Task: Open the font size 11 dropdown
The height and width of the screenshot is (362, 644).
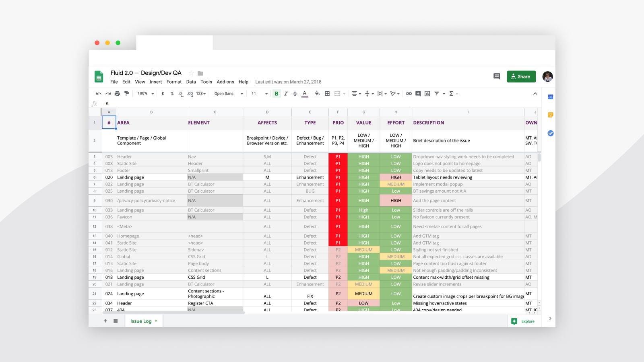Action: click(259, 94)
